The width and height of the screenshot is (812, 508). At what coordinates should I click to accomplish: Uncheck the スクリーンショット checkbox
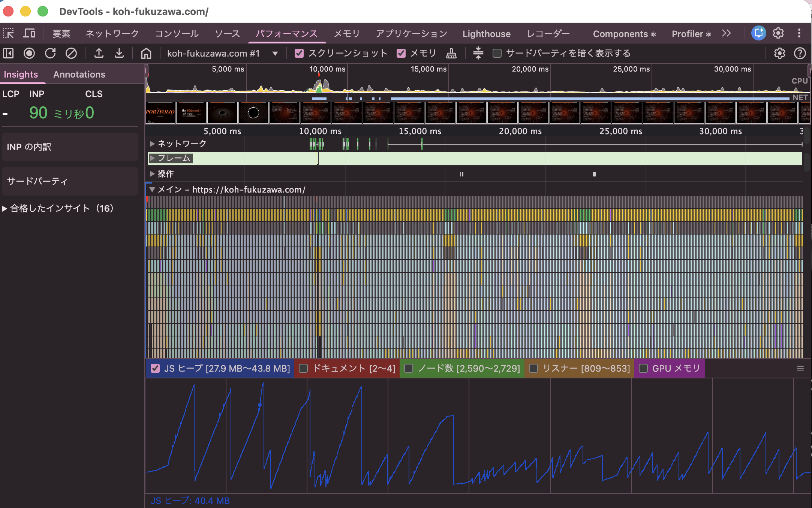click(299, 54)
